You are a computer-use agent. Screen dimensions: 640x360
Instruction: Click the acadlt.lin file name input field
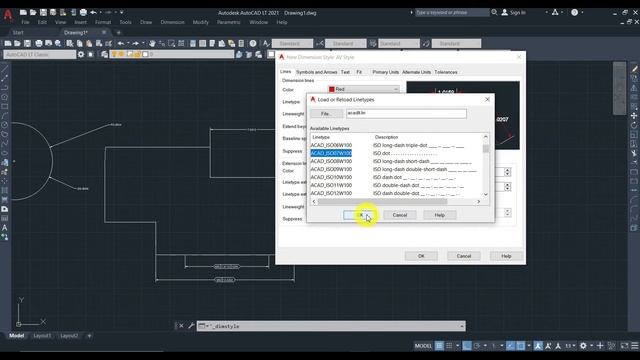[x=406, y=113]
